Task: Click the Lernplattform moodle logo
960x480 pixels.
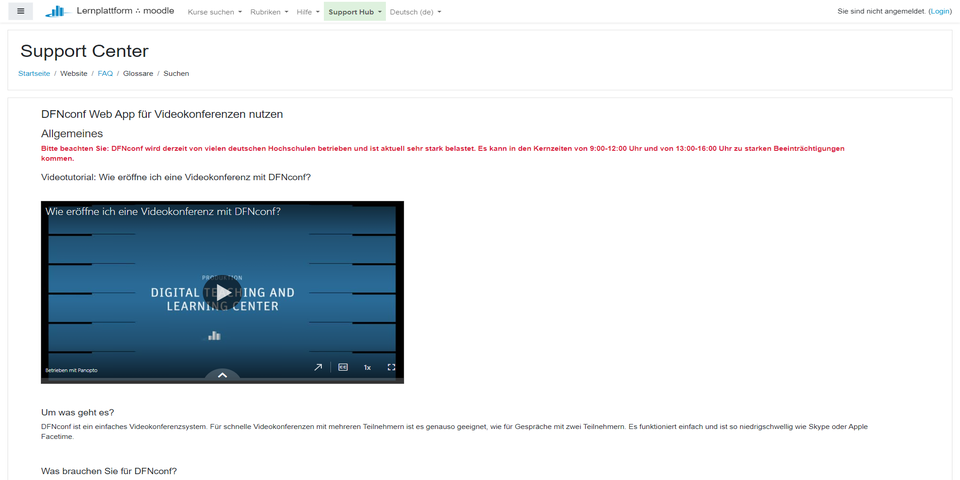Action: click(x=110, y=11)
